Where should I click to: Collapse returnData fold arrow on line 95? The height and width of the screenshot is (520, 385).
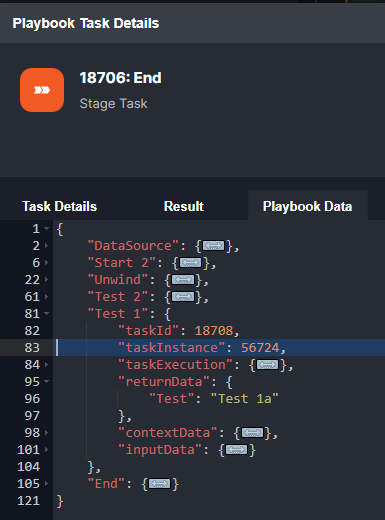pos(47,382)
